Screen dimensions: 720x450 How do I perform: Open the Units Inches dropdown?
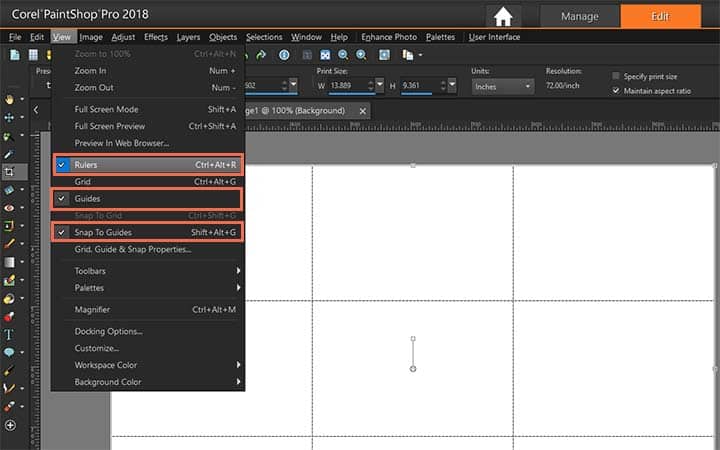(503, 86)
